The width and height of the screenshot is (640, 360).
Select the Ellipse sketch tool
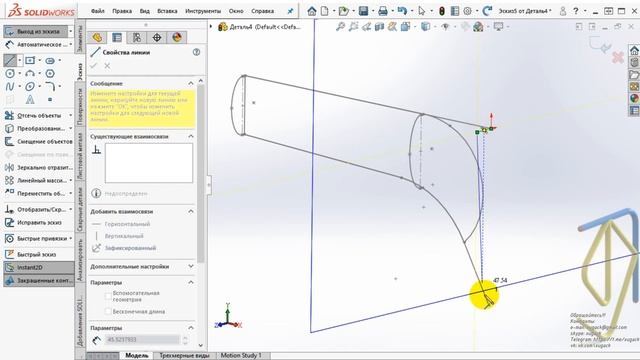click(30, 87)
